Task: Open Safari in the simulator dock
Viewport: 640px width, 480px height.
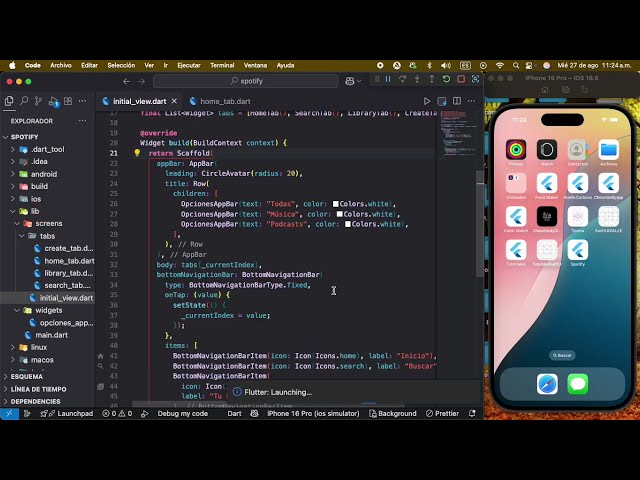Action: 547,384
